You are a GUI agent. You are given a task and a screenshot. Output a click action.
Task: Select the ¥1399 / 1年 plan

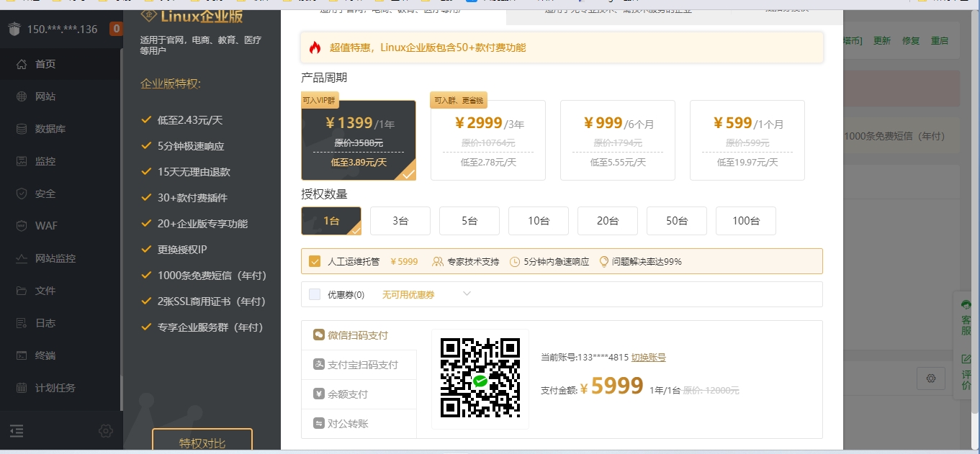pos(359,140)
